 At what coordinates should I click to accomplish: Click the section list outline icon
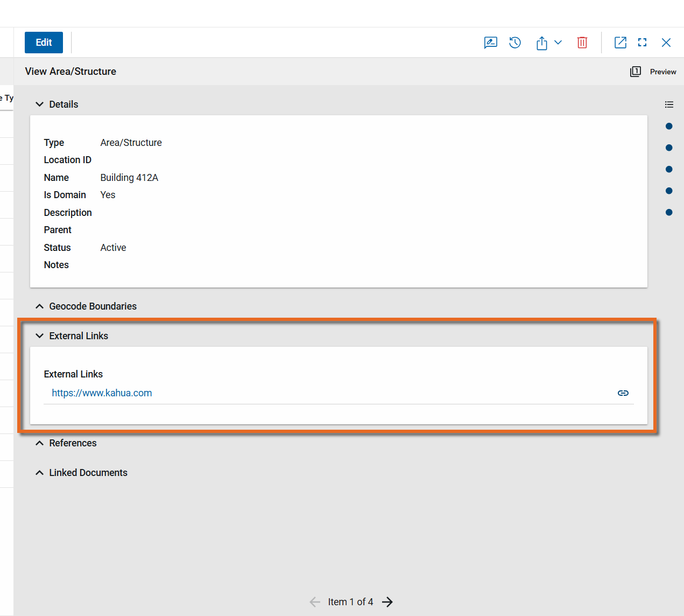[669, 104]
